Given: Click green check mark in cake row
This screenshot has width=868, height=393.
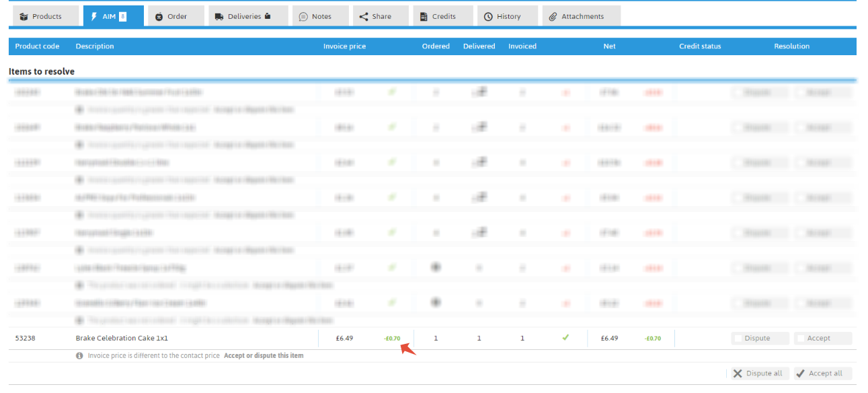Looking at the screenshot, I should [x=565, y=338].
